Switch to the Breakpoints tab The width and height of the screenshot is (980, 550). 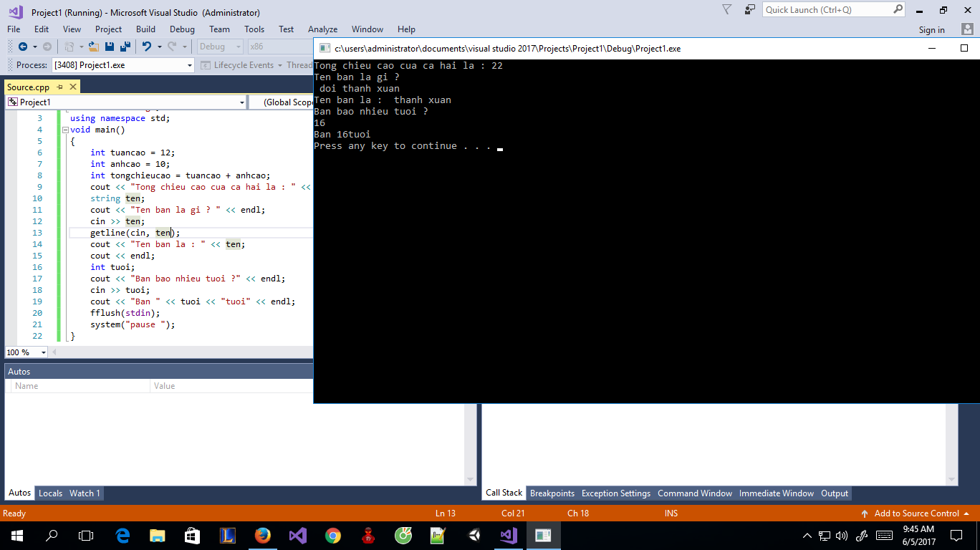pyautogui.click(x=552, y=493)
